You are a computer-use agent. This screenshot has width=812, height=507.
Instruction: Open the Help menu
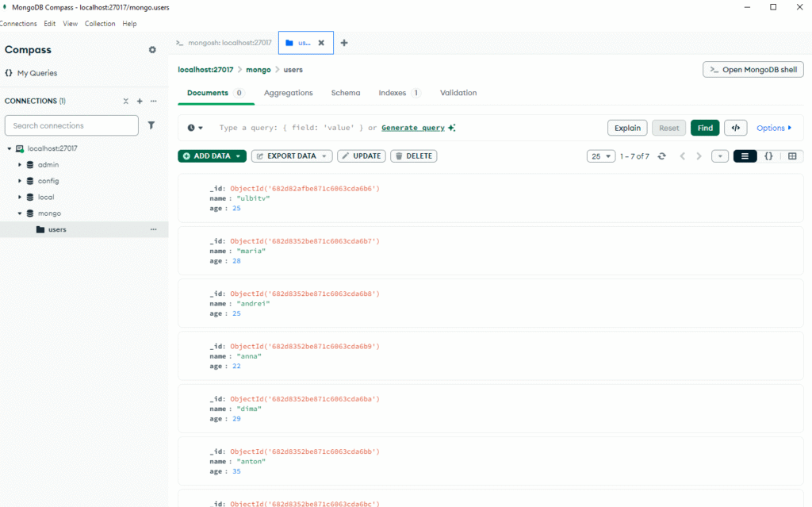pyautogui.click(x=129, y=24)
